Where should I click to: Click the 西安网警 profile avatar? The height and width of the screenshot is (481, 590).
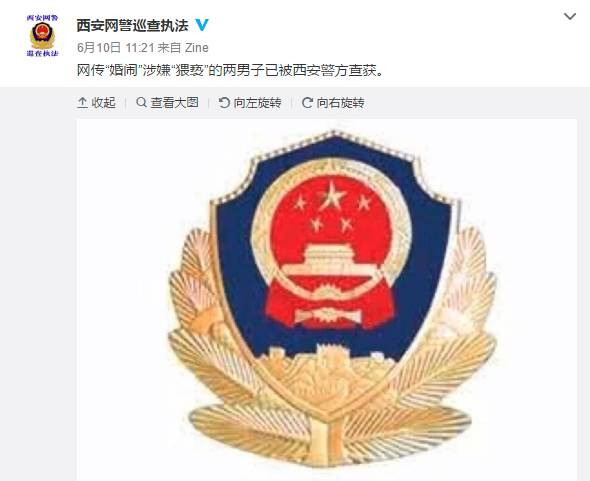(x=43, y=36)
